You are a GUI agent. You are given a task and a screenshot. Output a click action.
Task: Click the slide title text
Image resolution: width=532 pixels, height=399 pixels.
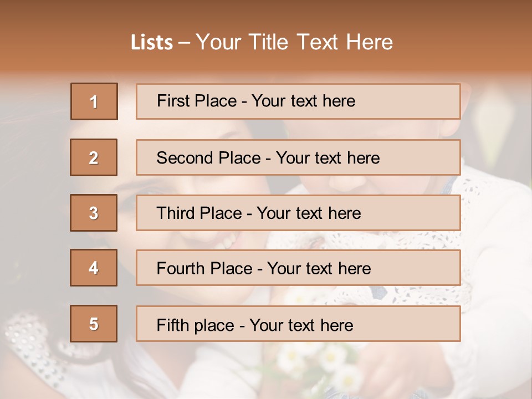[x=262, y=42]
